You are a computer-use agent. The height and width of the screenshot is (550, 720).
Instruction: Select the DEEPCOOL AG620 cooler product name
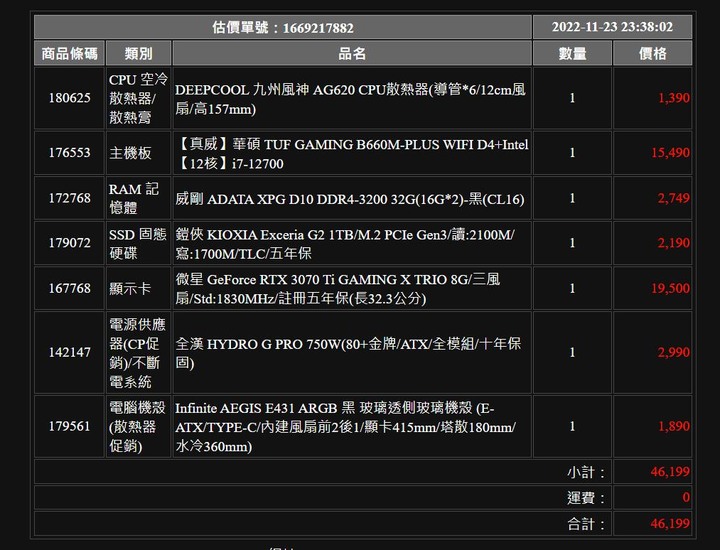pos(350,99)
